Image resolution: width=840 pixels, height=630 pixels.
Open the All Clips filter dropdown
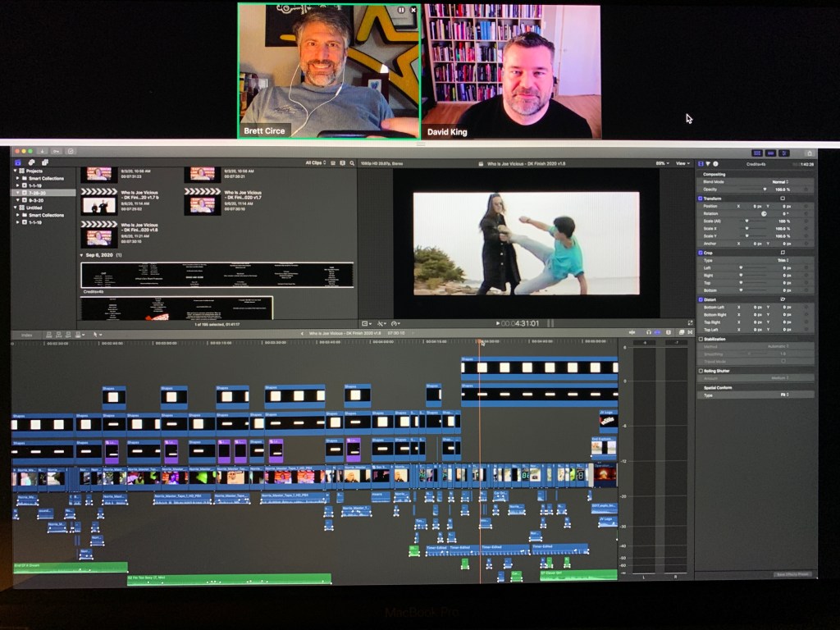click(x=315, y=163)
